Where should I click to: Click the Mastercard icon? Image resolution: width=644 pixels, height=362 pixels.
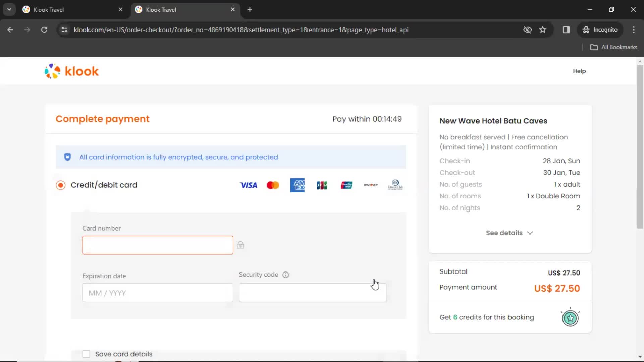[x=273, y=185]
